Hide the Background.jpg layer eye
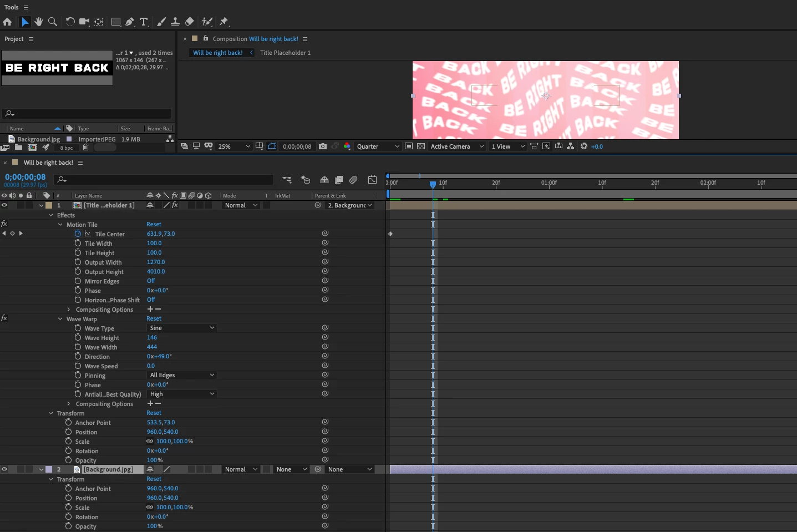The image size is (797, 532). point(4,469)
